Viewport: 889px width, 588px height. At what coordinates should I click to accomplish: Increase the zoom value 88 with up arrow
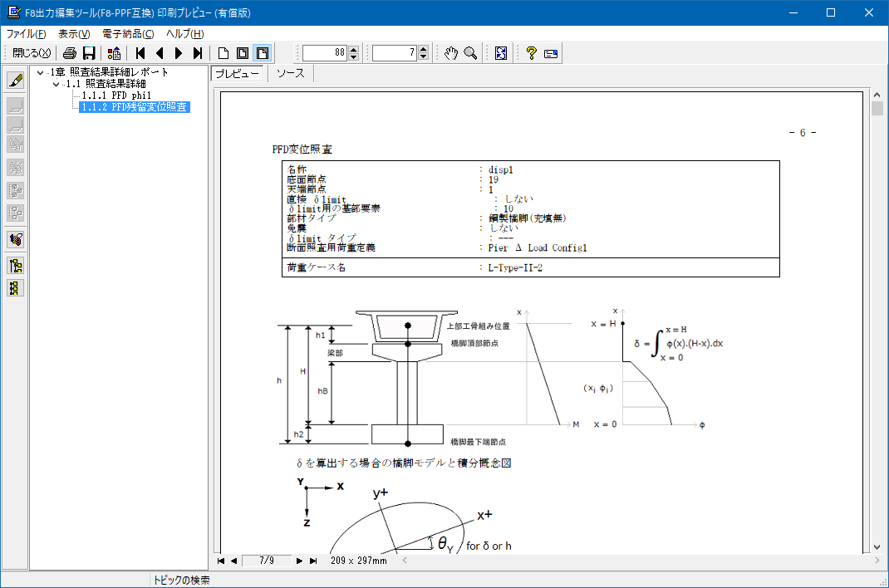tap(354, 49)
